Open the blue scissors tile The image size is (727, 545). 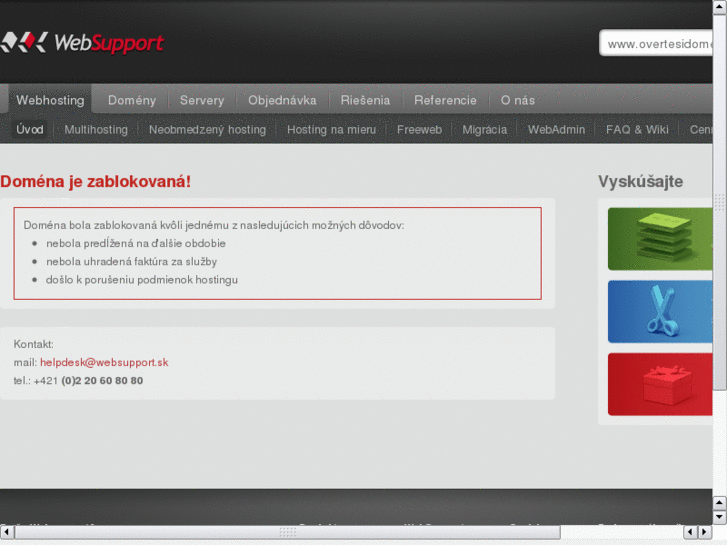click(x=660, y=312)
